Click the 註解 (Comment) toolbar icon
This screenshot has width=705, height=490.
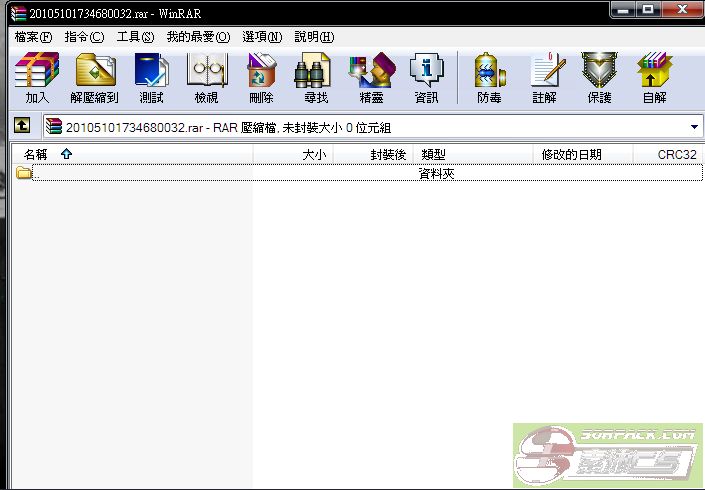(544, 78)
